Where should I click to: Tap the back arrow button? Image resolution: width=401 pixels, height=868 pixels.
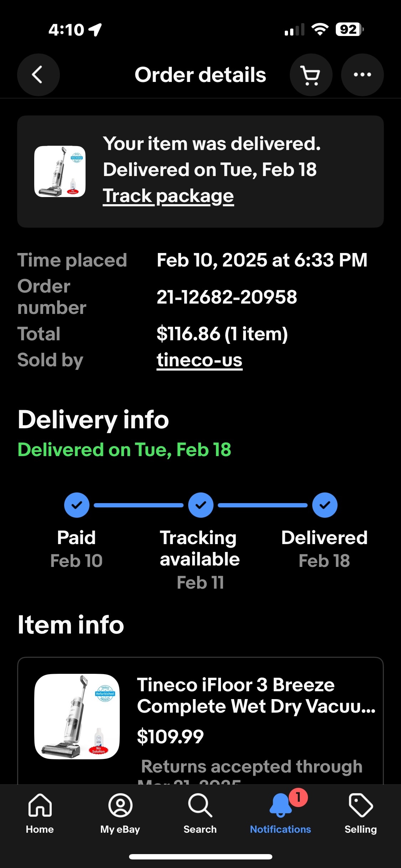click(x=38, y=75)
